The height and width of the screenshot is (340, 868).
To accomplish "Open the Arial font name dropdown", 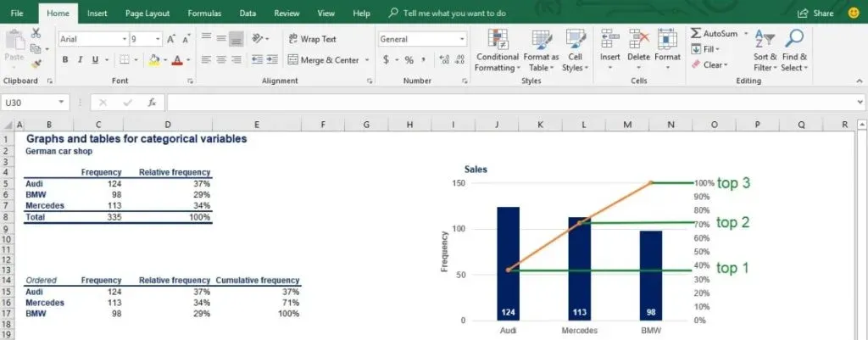I will (x=122, y=39).
